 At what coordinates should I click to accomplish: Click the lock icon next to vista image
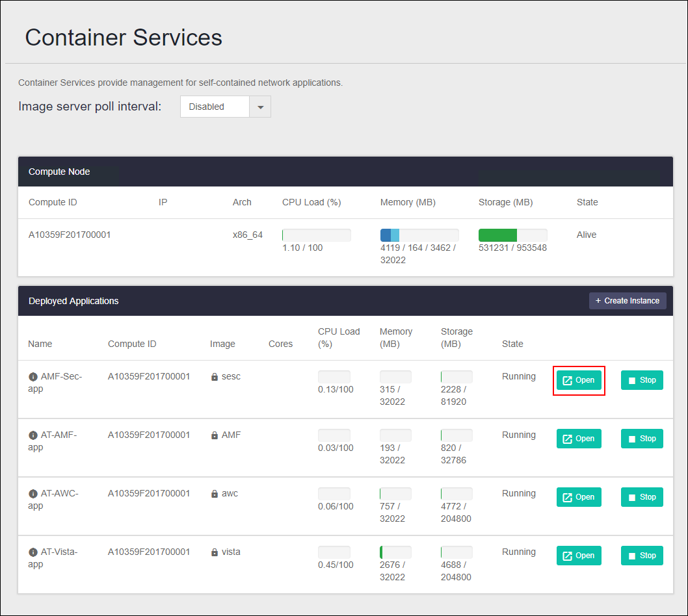pos(215,552)
